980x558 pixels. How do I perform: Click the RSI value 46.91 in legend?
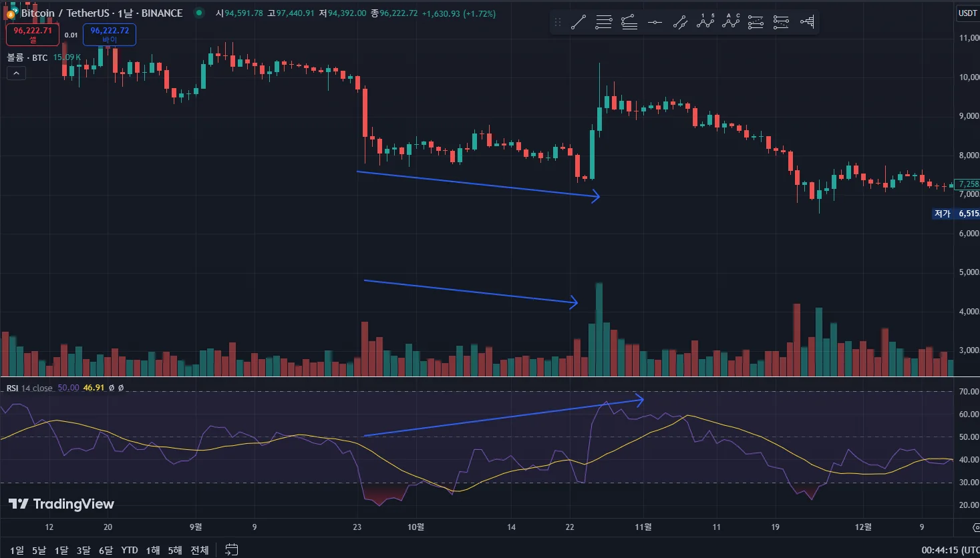click(94, 388)
